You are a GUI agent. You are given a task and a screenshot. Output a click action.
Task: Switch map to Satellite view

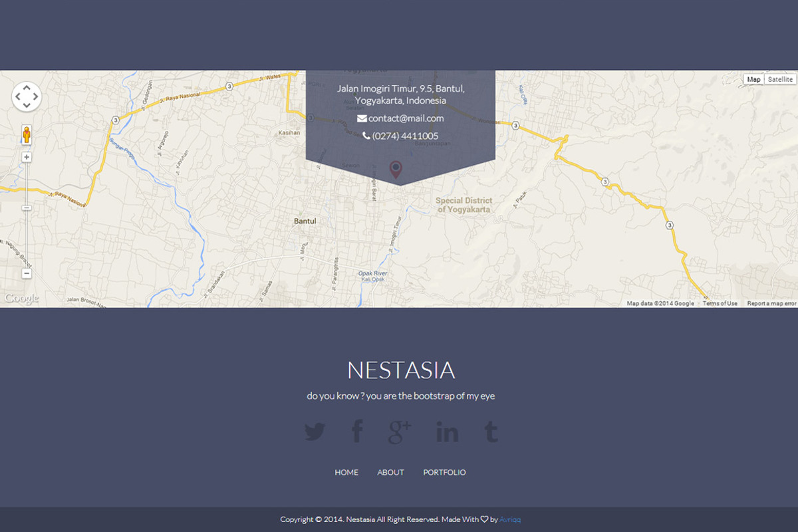779,79
